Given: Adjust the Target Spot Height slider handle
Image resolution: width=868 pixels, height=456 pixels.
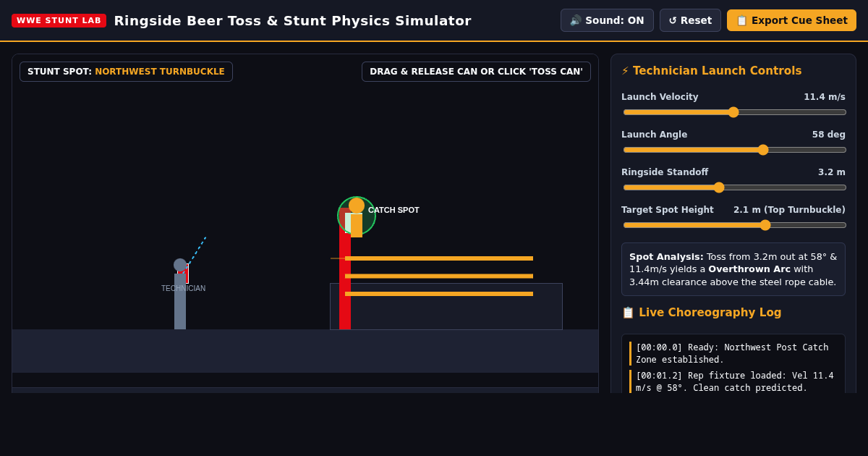Looking at the screenshot, I should [765, 225].
